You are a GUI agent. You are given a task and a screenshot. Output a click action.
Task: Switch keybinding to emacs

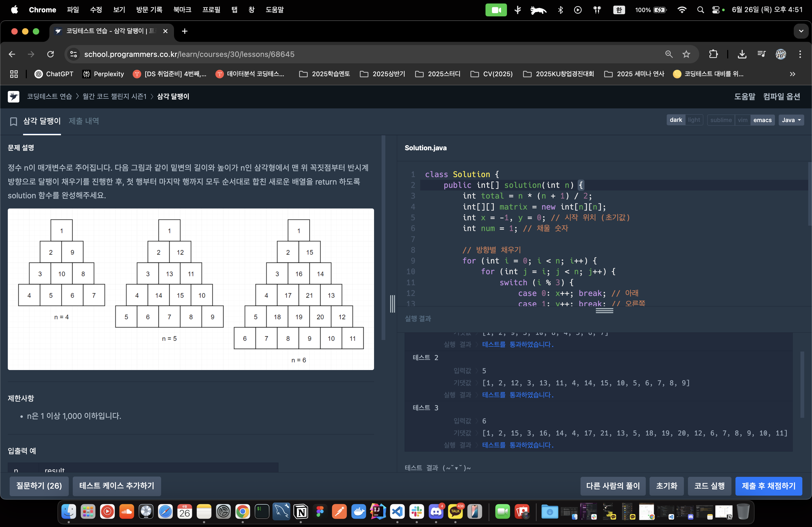click(762, 120)
